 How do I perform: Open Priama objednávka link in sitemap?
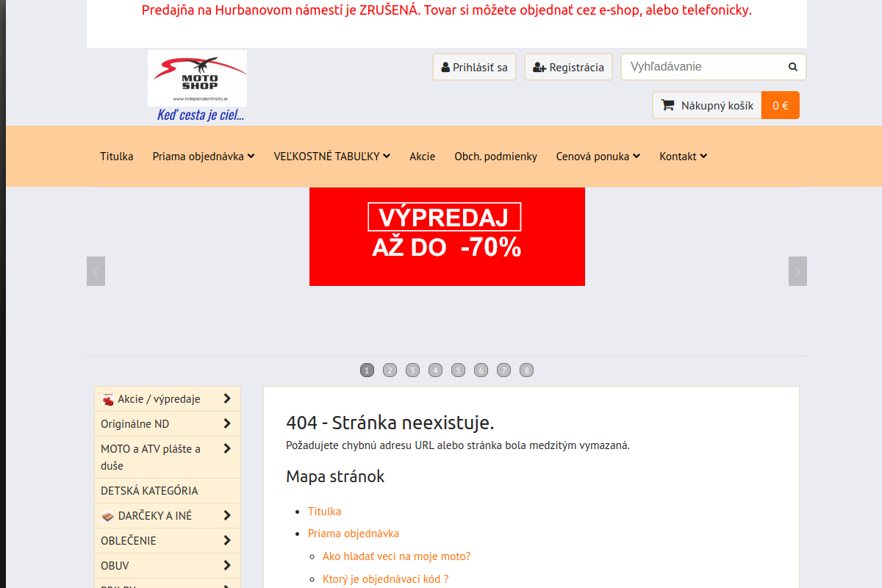click(x=354, y=534)
